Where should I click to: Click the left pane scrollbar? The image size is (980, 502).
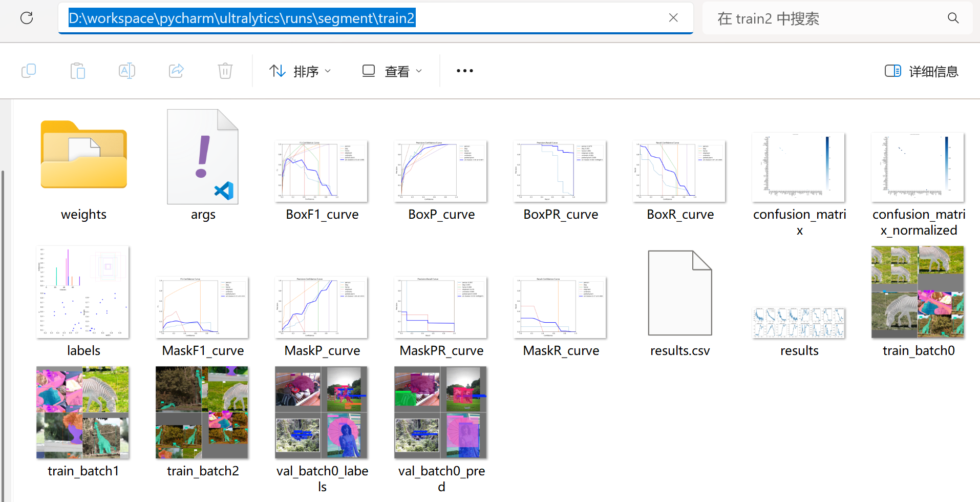(3, 336)
